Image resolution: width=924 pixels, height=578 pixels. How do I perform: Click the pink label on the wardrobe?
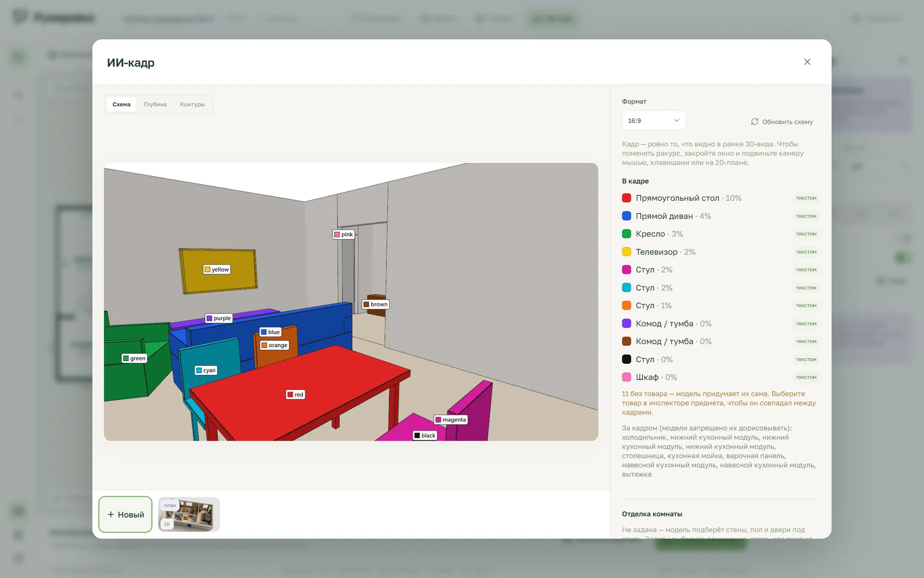point(344,235)
